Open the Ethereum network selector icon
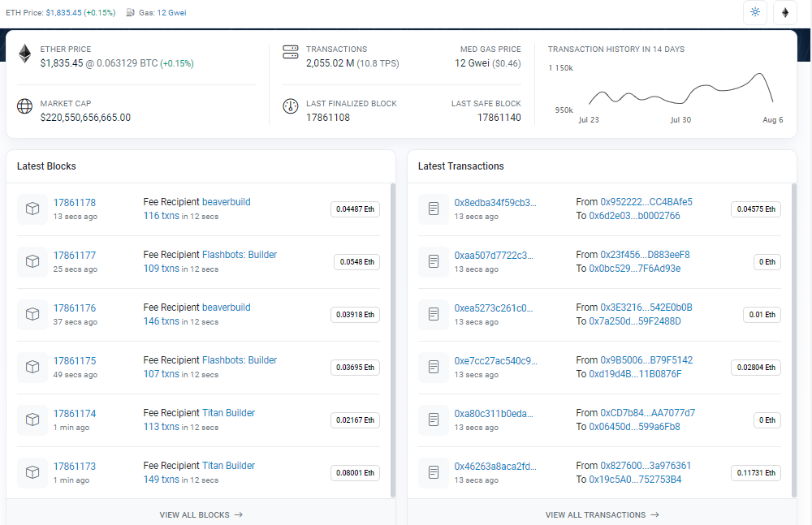 tap(785, 12)
